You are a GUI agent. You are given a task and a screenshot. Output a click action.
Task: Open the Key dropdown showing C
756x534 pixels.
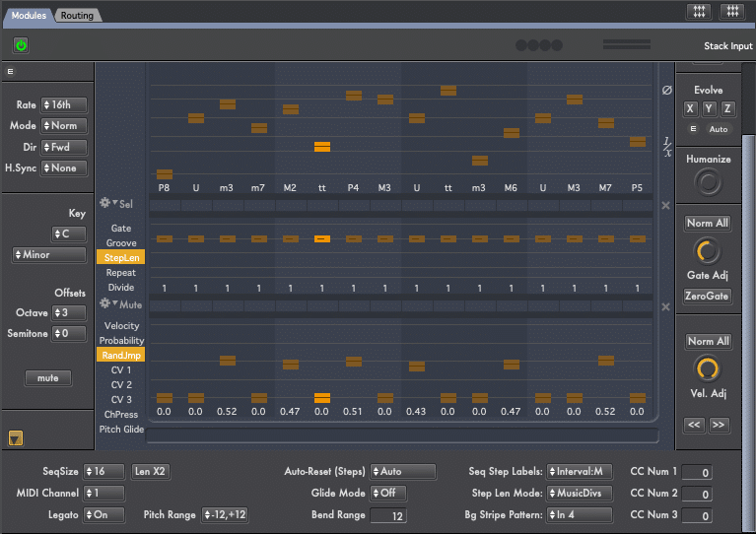pos(69,234)
